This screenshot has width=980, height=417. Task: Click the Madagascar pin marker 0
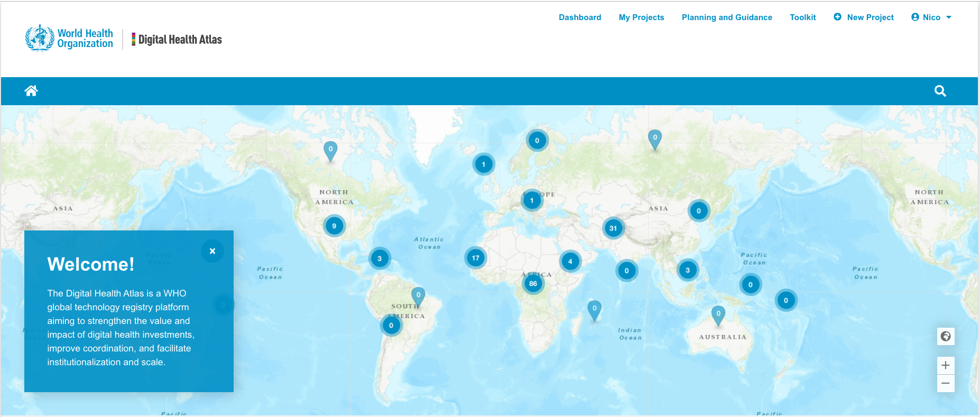[595, 310]
